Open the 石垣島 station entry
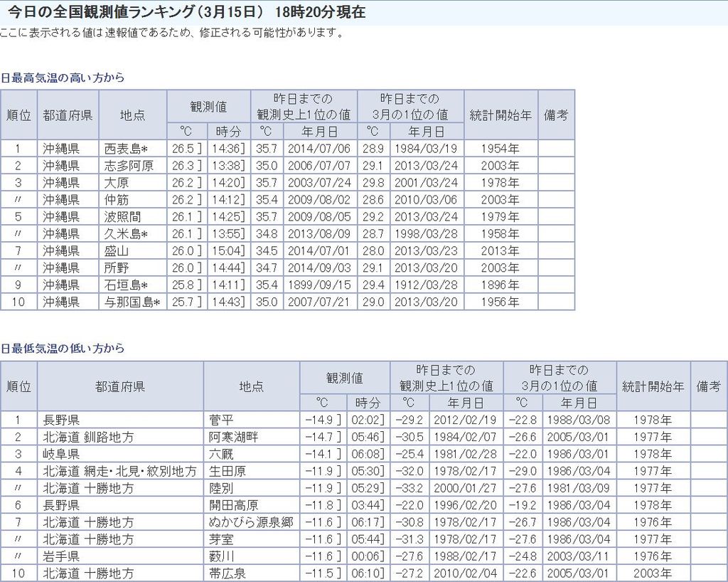The height and width of the screenshot is (582, 728). click(x=125, y=285)
